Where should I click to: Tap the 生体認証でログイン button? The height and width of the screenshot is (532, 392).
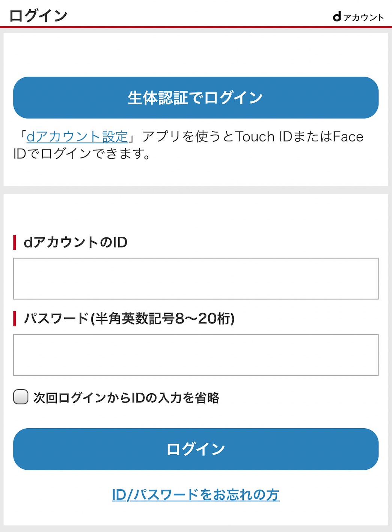pos(196,98)
